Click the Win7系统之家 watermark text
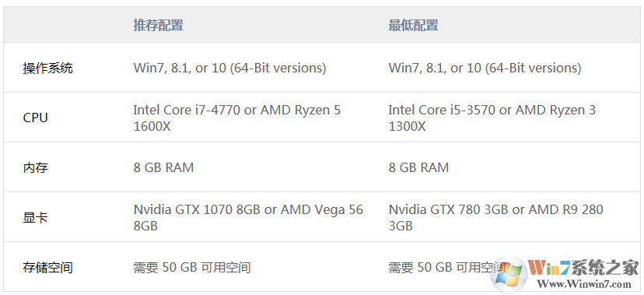644x295 pixels. [583, 268]
